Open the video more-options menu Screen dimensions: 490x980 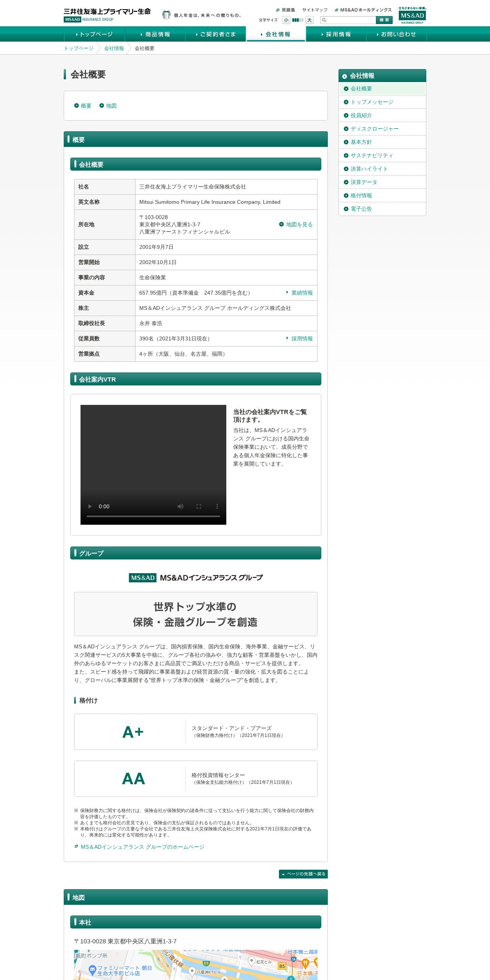click(x=217, y=506)
